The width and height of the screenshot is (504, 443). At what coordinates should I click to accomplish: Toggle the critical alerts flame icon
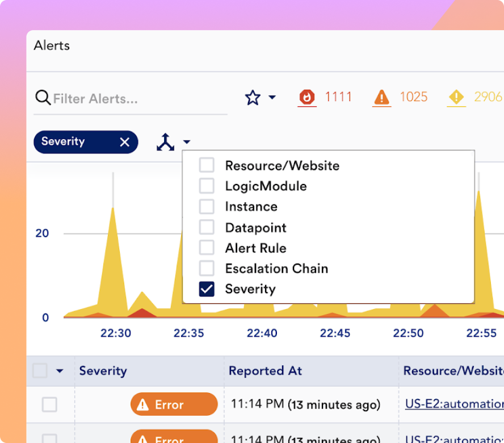pos(307,97)
